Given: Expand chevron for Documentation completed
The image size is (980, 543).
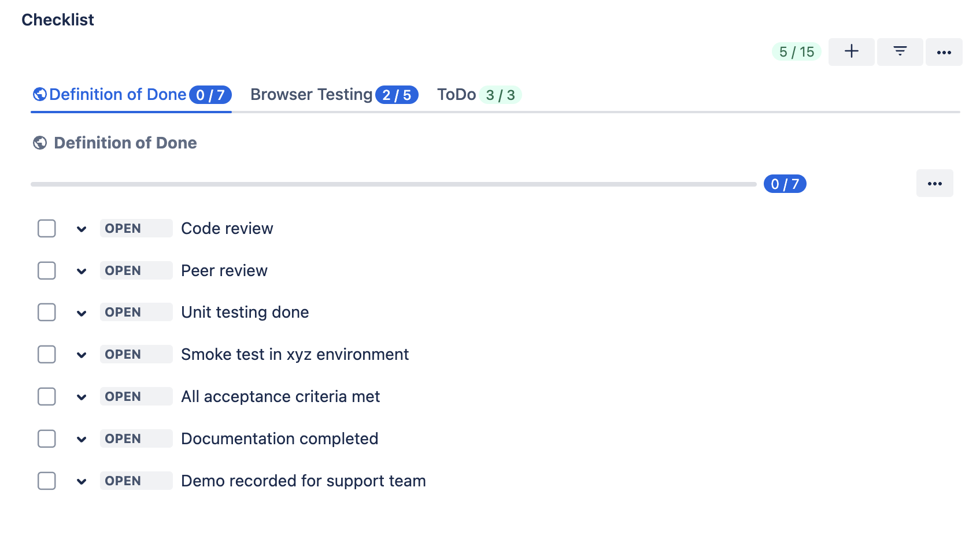Looking at the screenshot, I should point(82,440).
